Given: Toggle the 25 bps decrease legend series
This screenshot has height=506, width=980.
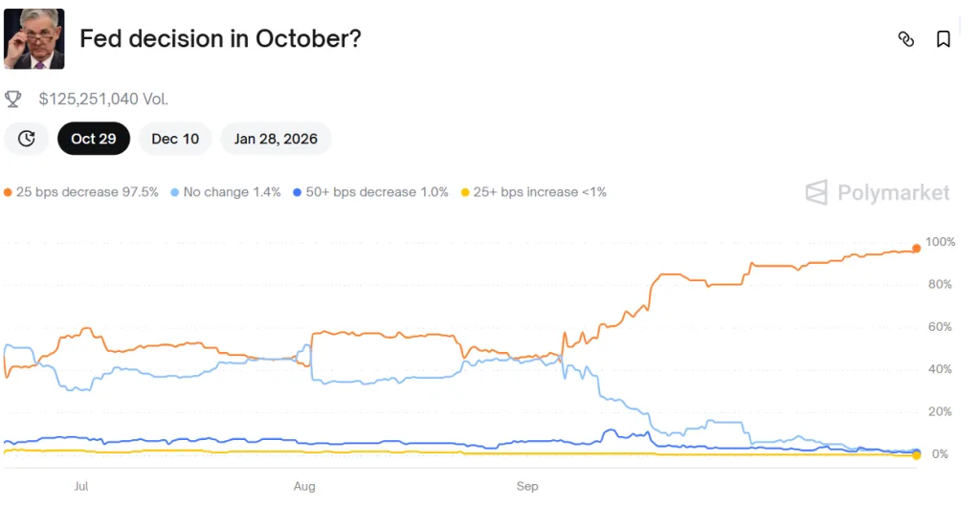Looking at the screenshot, I should (x=87, y=192).
